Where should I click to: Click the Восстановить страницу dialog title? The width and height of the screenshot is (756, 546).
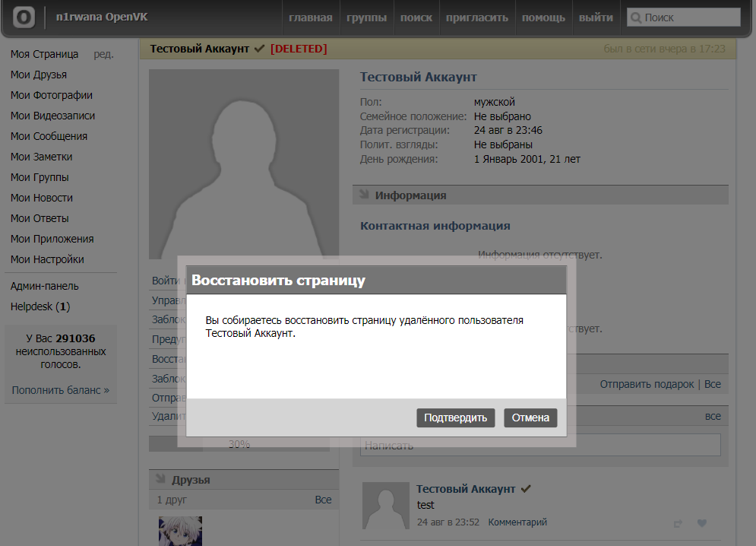[x=278, y=281]
